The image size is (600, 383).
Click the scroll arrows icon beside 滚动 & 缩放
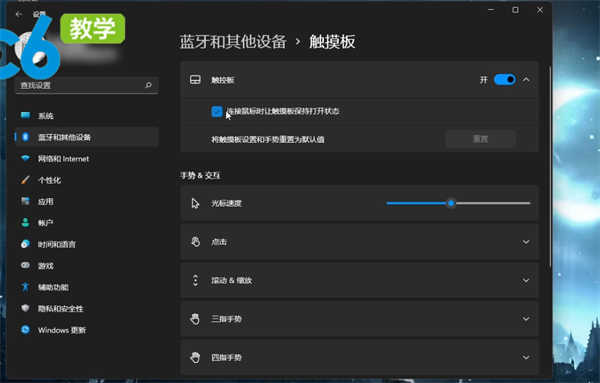click(x=195, y=280)
